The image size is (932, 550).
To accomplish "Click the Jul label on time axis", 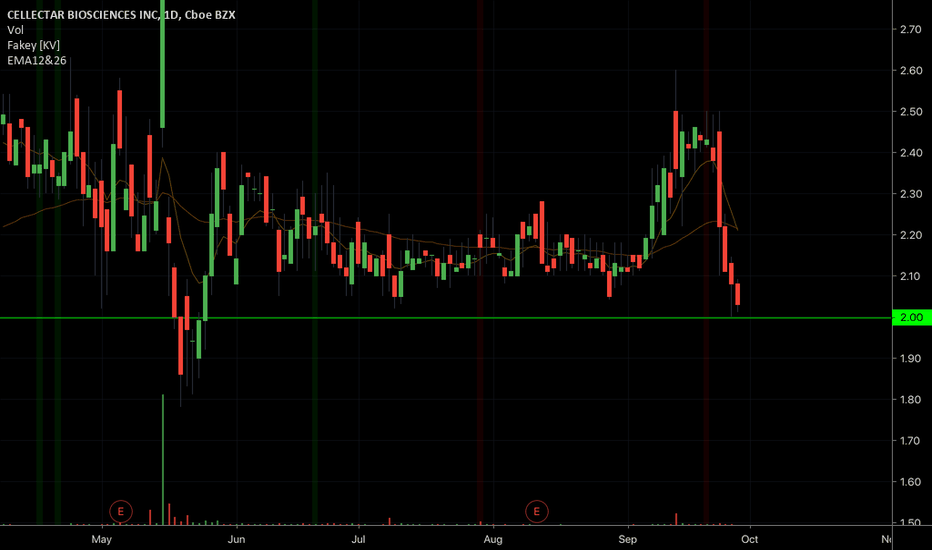I will (358, 539).
